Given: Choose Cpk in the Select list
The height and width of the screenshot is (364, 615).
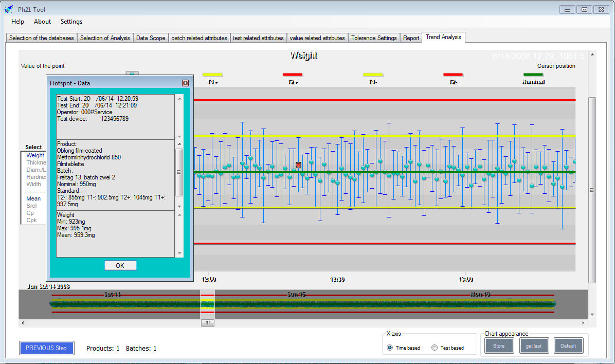Looking at the screenshot, I should [x=31, y=220].
